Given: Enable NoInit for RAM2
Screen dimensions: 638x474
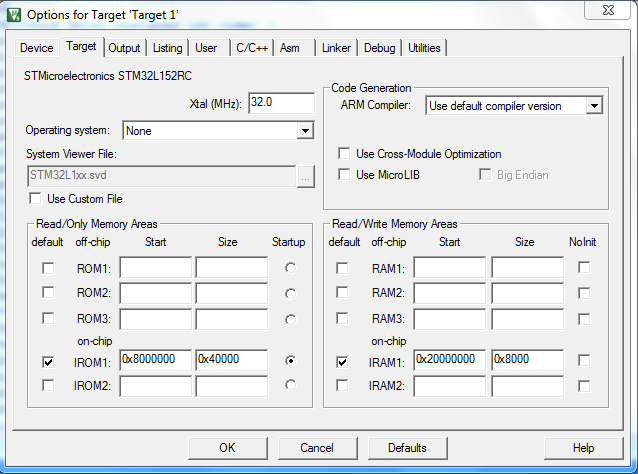Looking at the screenshot, I should [584, 293].
